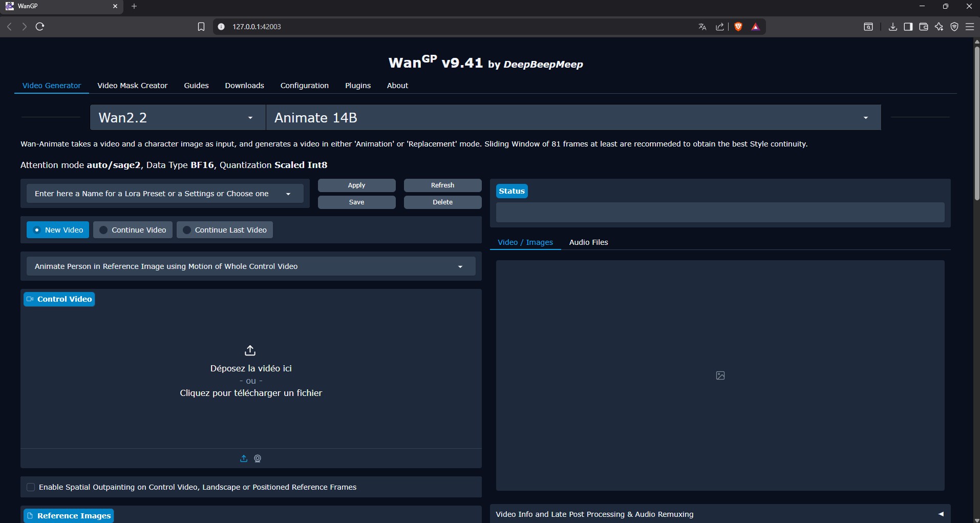Click the bookmark icon in address bar

(201, 27)
